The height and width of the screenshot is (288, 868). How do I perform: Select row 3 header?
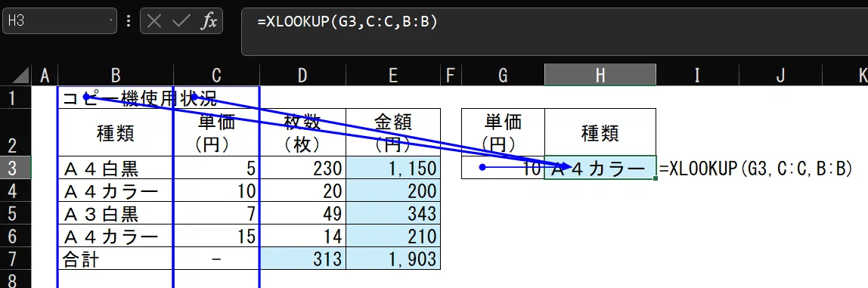click(15, 167)
